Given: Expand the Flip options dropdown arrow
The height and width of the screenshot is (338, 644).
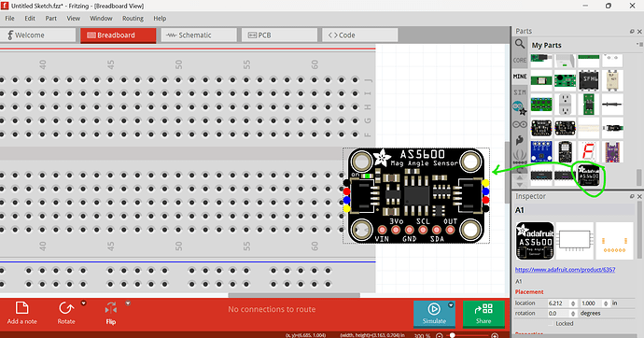Looking at the screenshot, I should 128,303.
